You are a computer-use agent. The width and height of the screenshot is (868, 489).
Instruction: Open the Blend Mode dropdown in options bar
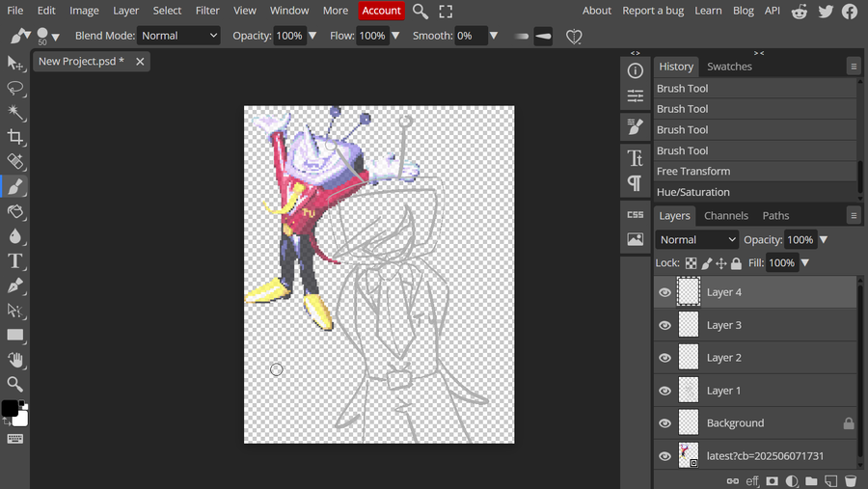point(178,36)
